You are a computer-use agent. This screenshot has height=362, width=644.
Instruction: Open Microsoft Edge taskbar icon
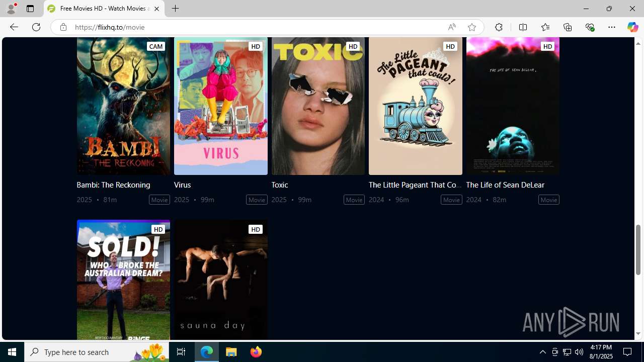207,352
